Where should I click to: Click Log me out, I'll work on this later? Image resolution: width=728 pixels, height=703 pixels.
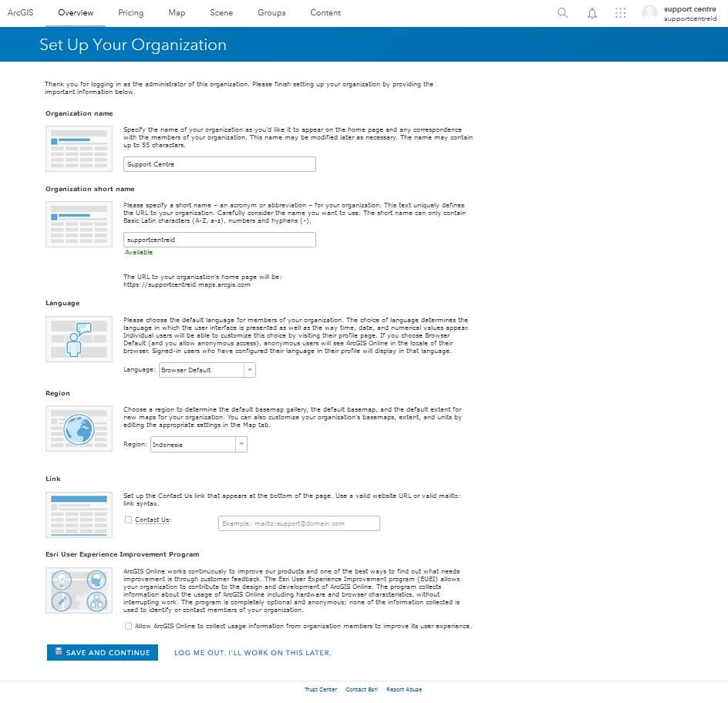click(x=253, y=652)
